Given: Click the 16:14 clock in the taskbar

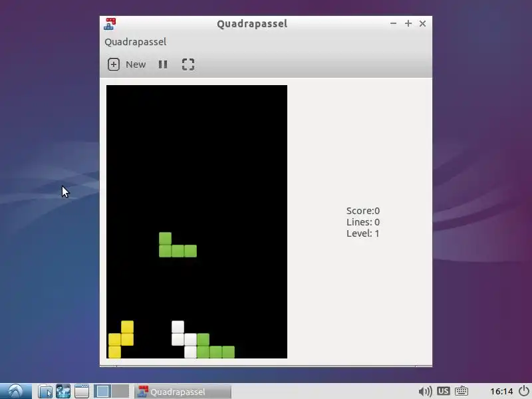Looking at the screenshot, I should (501, 392).
